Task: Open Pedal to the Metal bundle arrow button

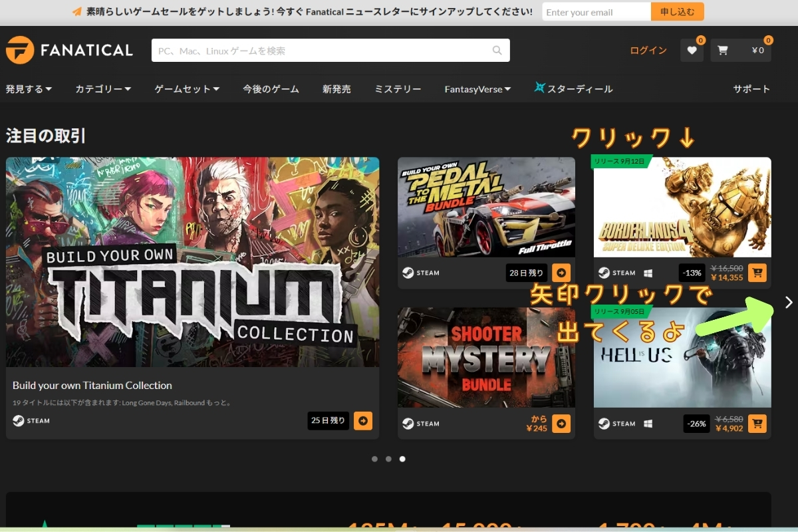Action: pos(561,273)
